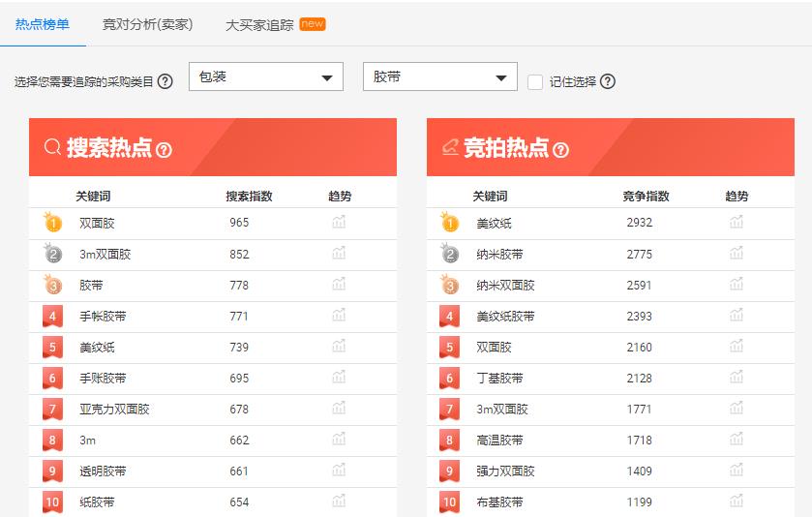Click help icon beside 竞拍热点 heading
Screen dimensions: 812x517
click(560, 149)
